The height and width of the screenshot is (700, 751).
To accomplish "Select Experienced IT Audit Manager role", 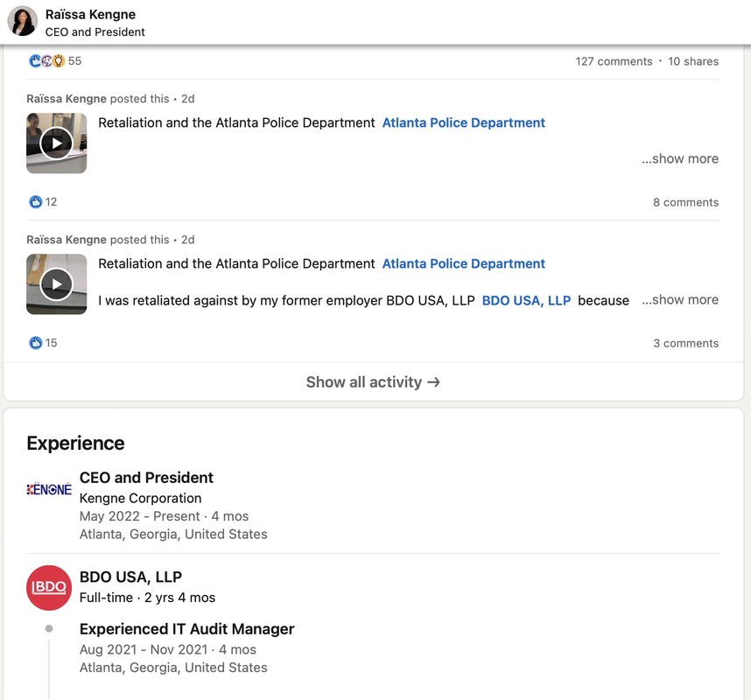I will (x=186, y=629).
